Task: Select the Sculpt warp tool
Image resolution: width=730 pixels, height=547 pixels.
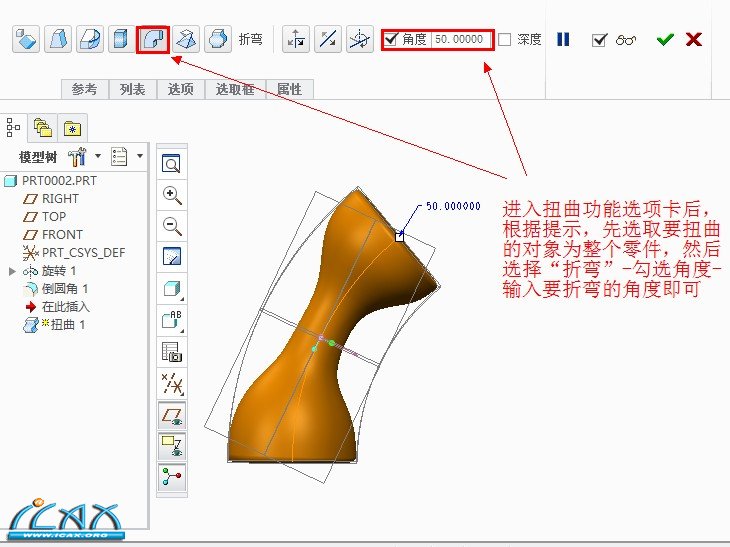Action: (x=218, y=39)
